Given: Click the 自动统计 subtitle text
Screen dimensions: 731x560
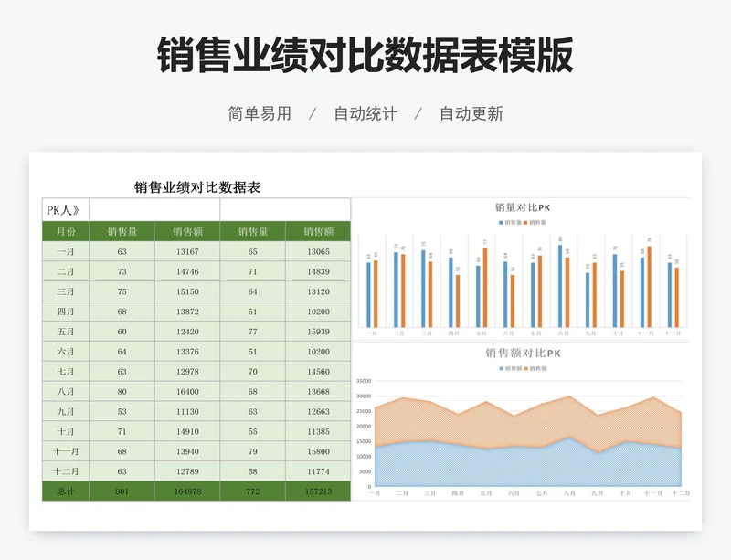Looking at the screenshot, I should (365, 114).
